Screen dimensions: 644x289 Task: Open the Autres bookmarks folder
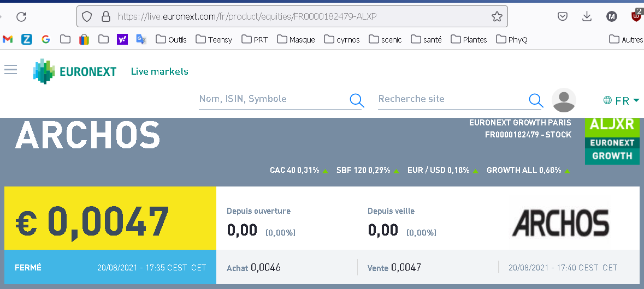(627, 39)
